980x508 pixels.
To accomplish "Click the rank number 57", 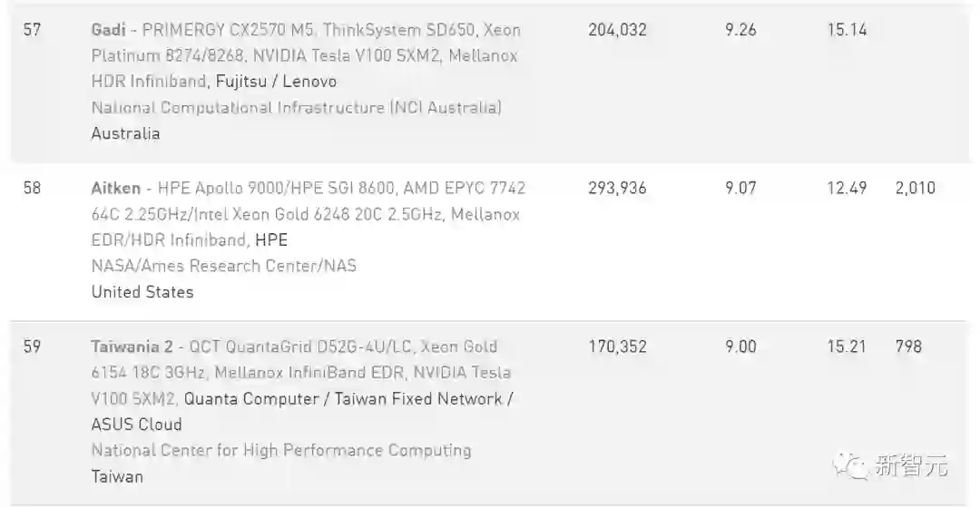I will coord(32,30).
